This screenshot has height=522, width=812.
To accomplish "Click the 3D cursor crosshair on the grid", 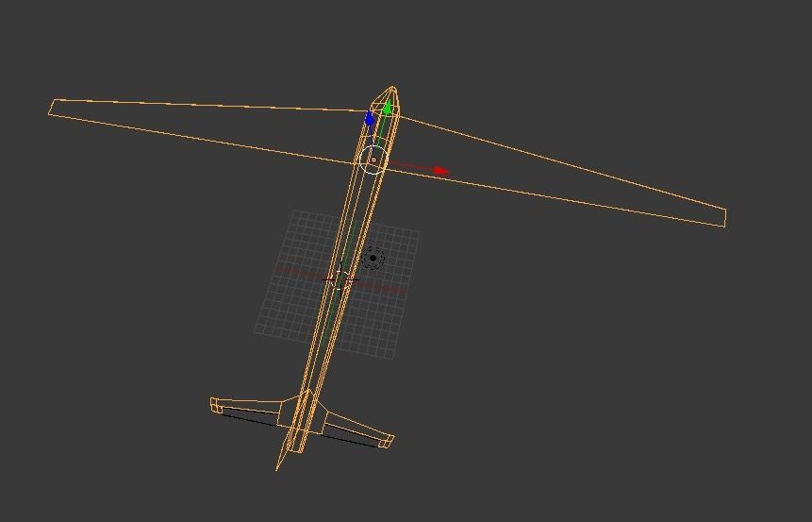I will (x=340, y=280).
